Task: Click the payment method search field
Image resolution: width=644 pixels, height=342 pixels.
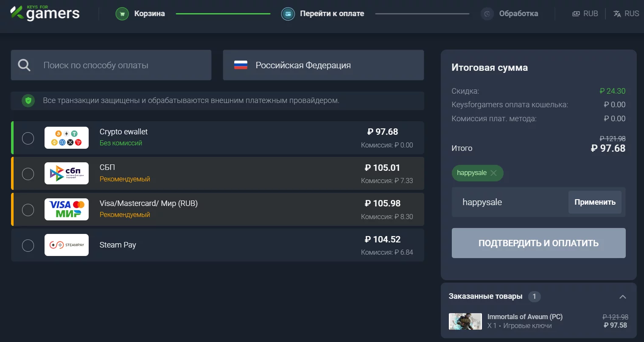Action: point(111,65)
